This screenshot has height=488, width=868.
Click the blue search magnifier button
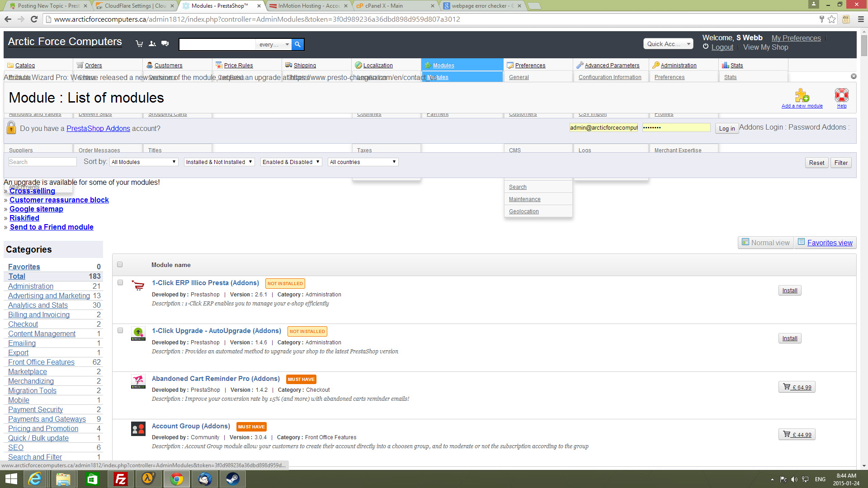click(x=297, y=44)
